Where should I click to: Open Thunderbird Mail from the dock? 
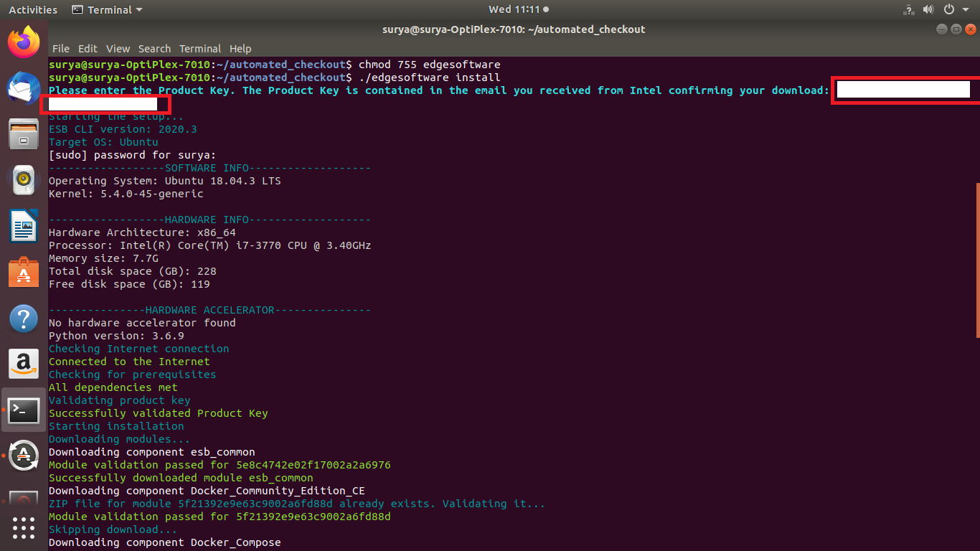24,89
